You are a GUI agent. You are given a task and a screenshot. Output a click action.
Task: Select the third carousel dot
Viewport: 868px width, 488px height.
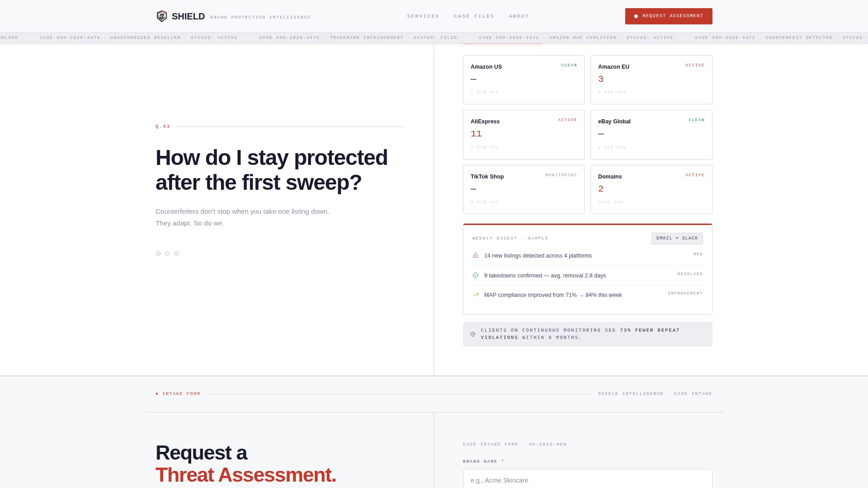[x=176, y=253]
